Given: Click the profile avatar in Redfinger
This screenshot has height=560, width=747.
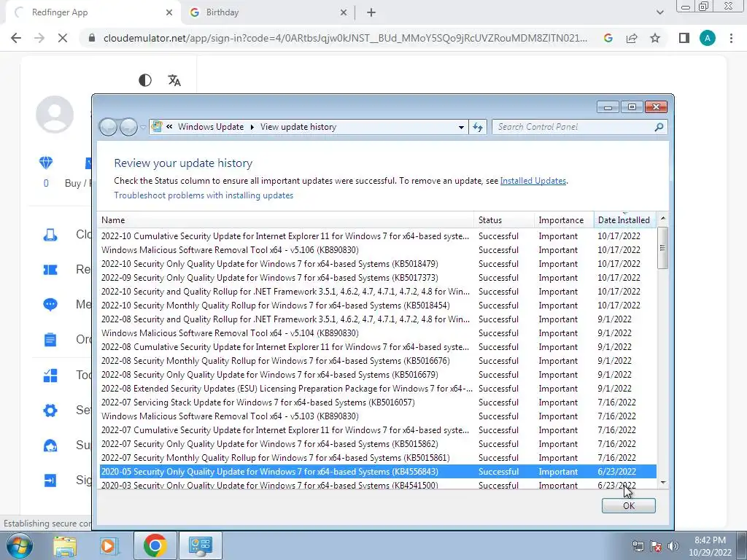Looking at the screenshot, I should [x=55, y=114].
